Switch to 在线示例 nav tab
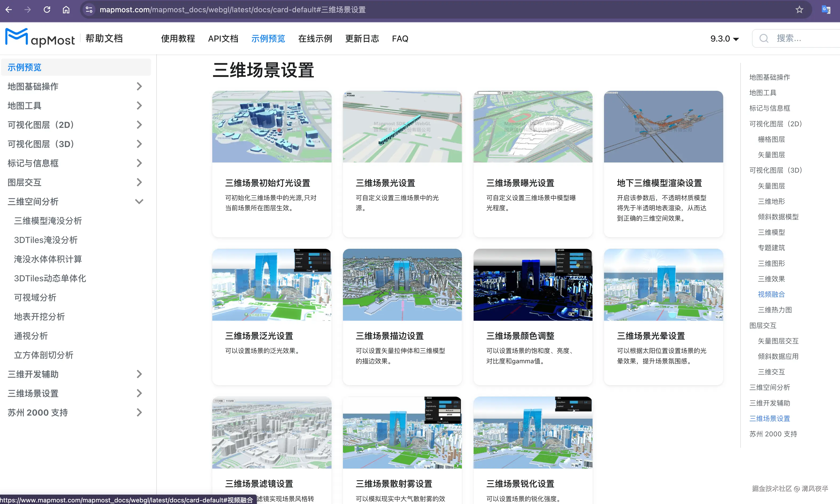The image size is (840, 504). pos(315,39)
